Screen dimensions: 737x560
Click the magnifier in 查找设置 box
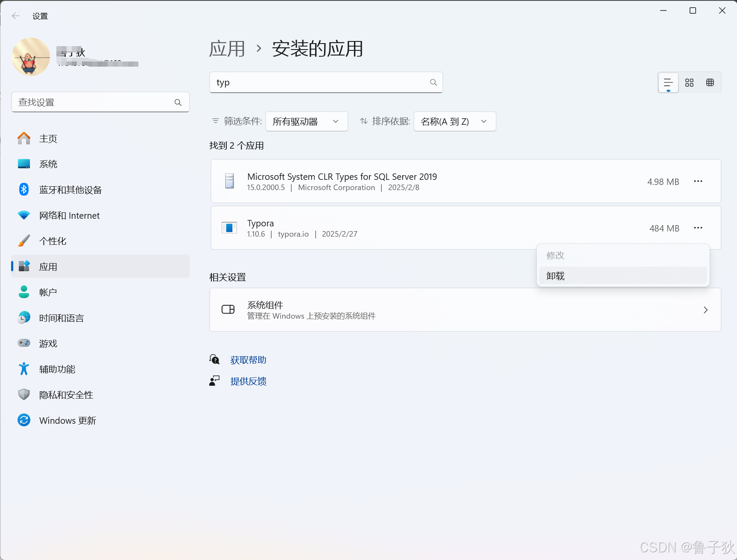point(178,103)
